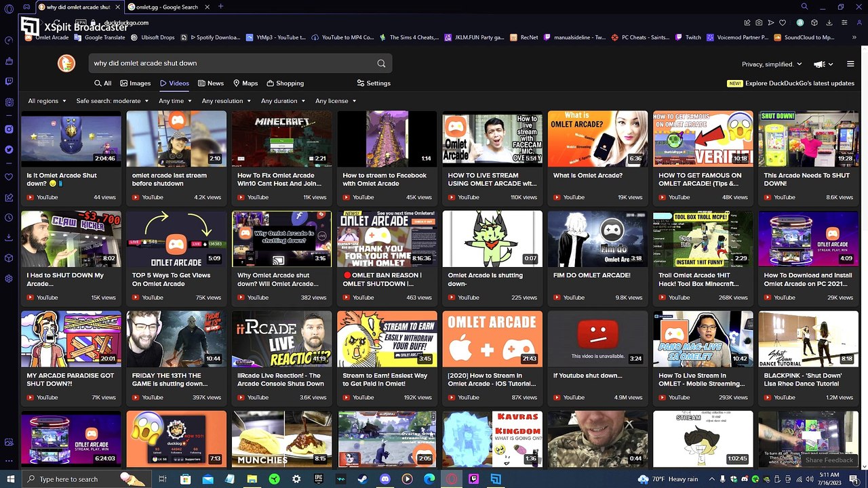868x488 pixels.
Task: Open File Explorer from the taskbar
Action: 252,479
